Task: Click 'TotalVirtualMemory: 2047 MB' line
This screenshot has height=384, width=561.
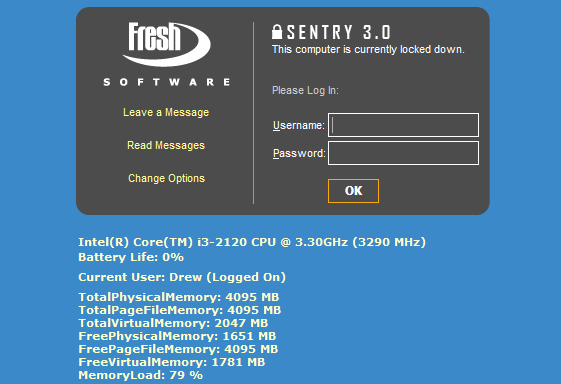Action: click(173, 323)
